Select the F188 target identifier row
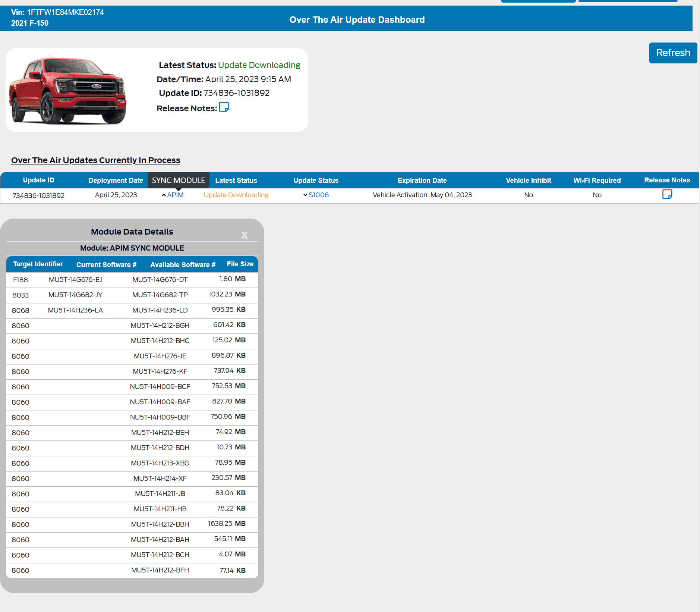700x612 pixels. (132, 280)
